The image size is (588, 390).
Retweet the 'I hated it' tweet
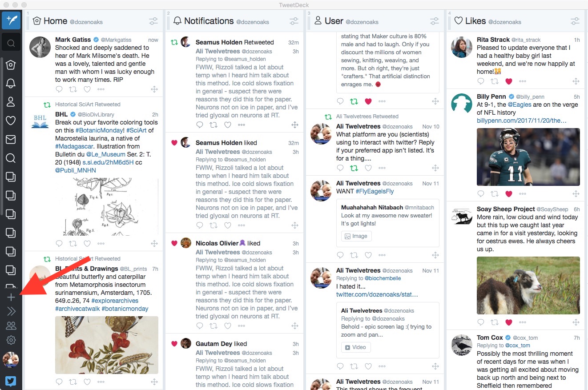click(354, 366)
